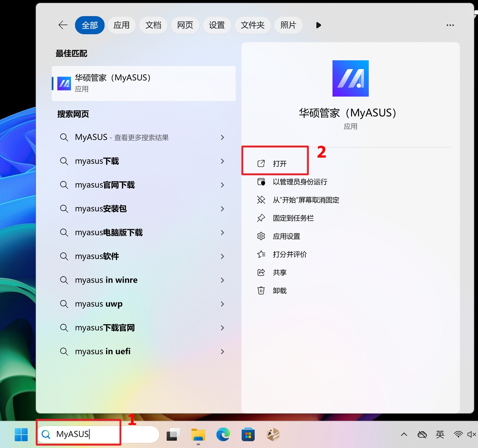The image size is (478, 448).
Task: Expand the 'myasus in winre' suggestion chevron
Action: 222,280
